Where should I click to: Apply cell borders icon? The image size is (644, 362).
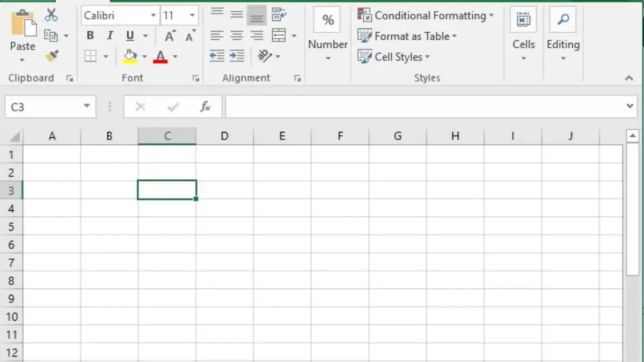point(91,56)
